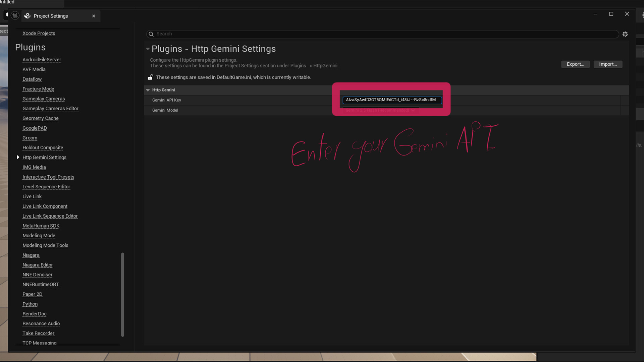Click the Import... button
The height and width of the screenshot is (362, 644).
tap(608, 64)
